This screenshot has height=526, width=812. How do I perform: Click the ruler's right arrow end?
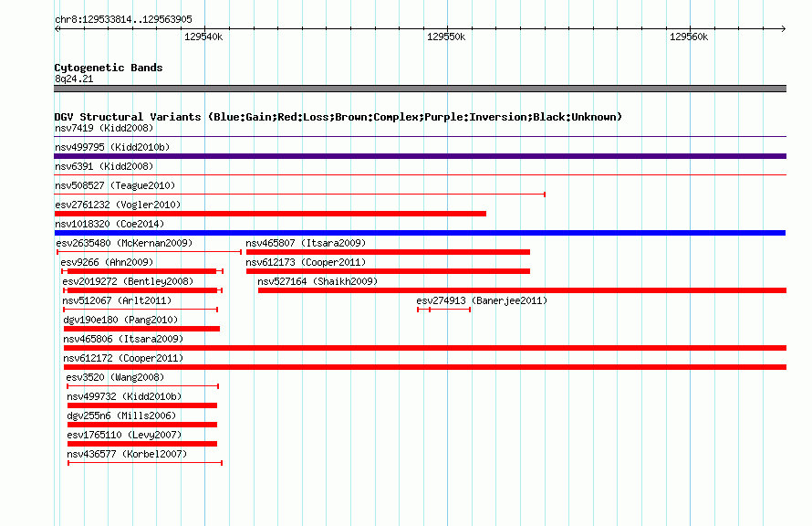coord(783,29)
